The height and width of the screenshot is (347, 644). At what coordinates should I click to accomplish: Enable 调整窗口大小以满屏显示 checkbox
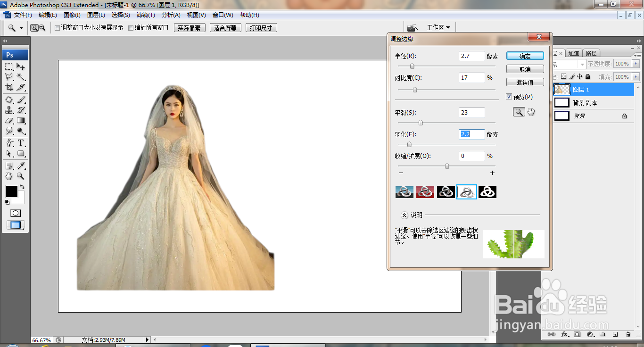(x=58, y=28)
